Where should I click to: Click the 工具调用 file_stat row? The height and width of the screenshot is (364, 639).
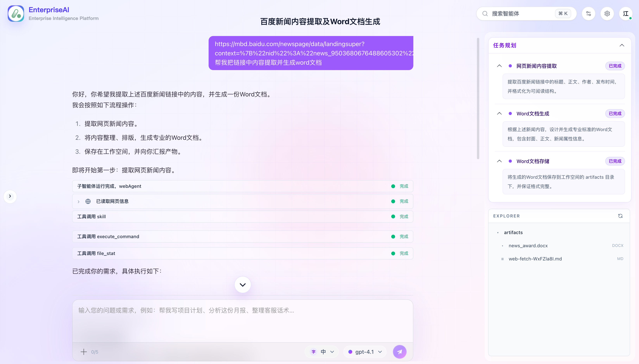point(243,253)
